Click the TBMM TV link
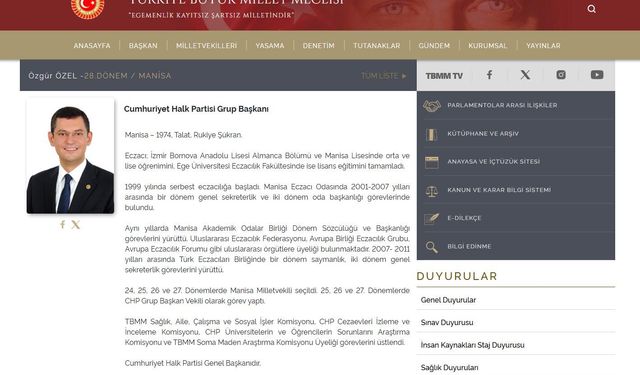Screen dimensions: 640x375 coord(444,76)
